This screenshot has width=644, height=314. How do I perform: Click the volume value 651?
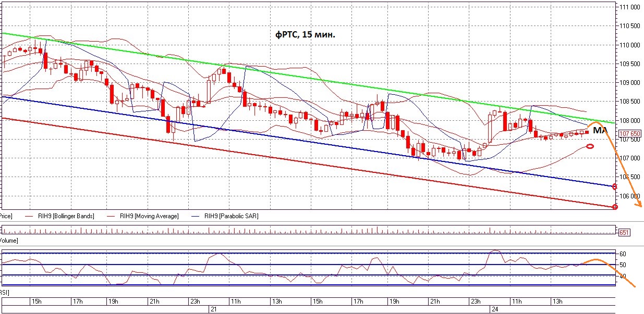[x=623, y=232]
